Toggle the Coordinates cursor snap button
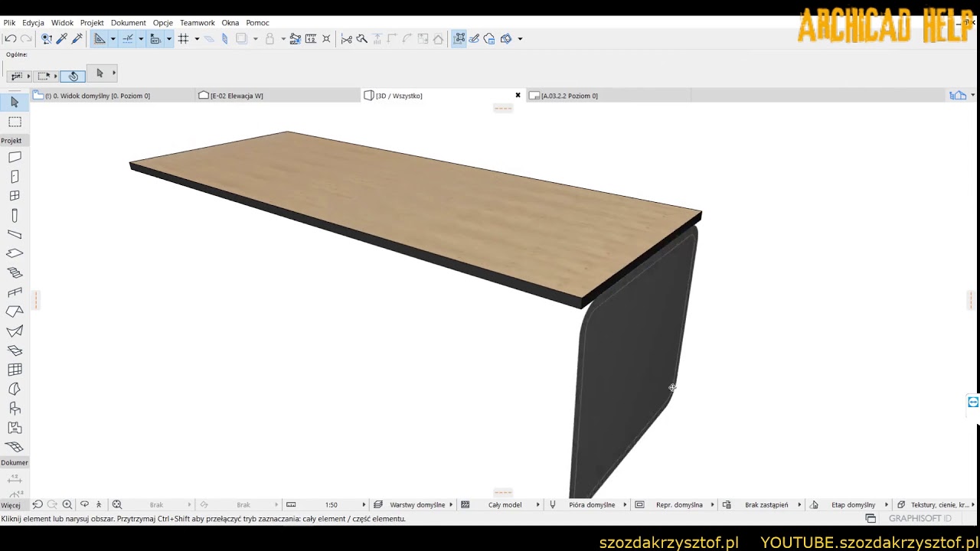 coord(155,38)
